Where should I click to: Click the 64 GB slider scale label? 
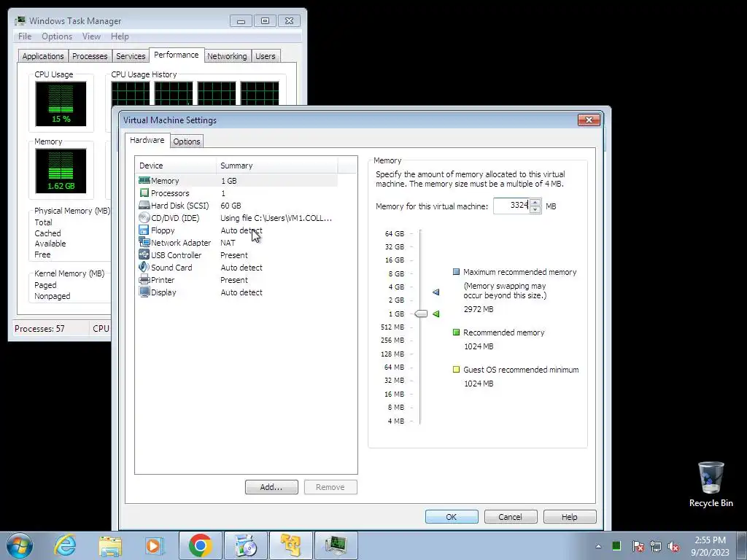pos(394,233)
